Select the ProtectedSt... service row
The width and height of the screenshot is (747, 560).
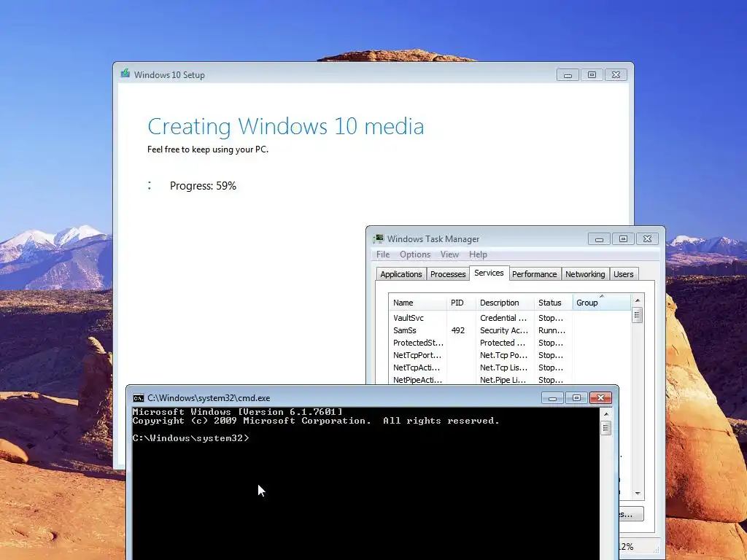point(510,343)
